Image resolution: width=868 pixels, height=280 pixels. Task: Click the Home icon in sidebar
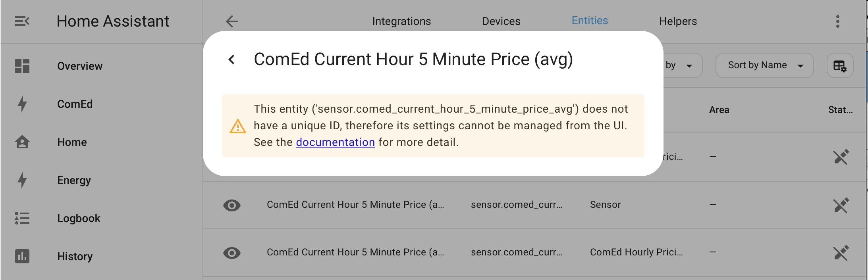[x=22, y=142]
